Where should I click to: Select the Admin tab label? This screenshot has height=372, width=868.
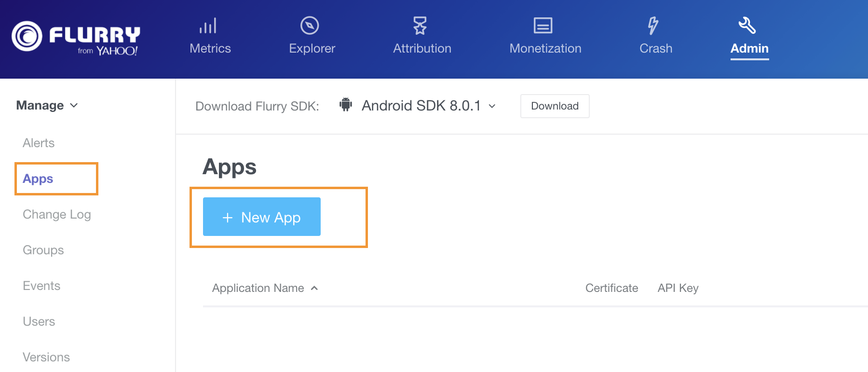pos(749,48)
